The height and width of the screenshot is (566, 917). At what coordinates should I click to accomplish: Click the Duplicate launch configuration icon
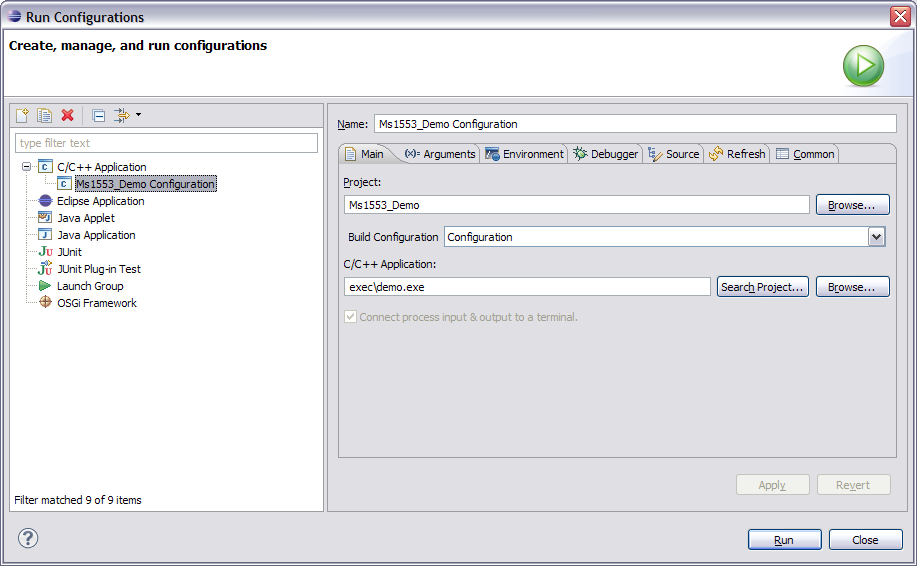click(44, 115)
